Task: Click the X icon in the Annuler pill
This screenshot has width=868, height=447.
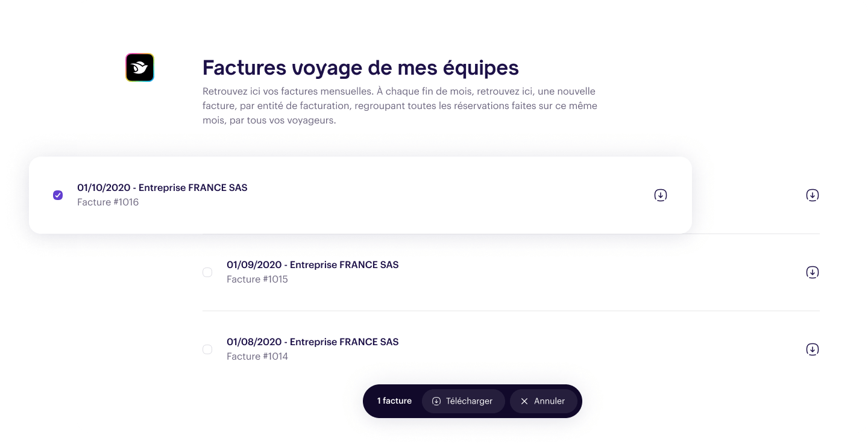Action: [524, 401]
